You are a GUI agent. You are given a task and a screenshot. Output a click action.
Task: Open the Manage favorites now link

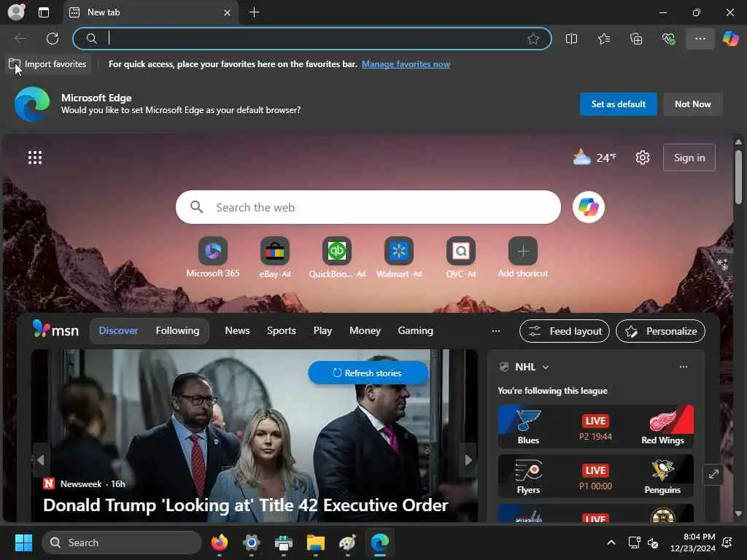point(406,64)
